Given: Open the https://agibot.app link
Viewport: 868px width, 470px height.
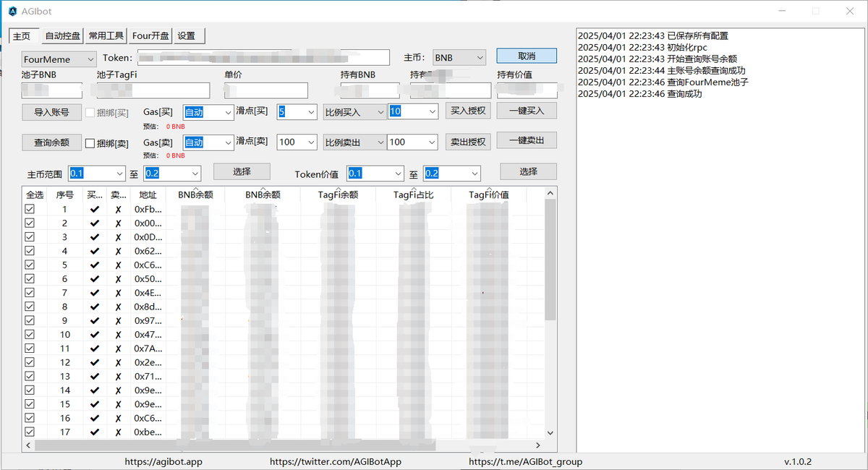Looking at the screenshot, I should coord(163,461).
